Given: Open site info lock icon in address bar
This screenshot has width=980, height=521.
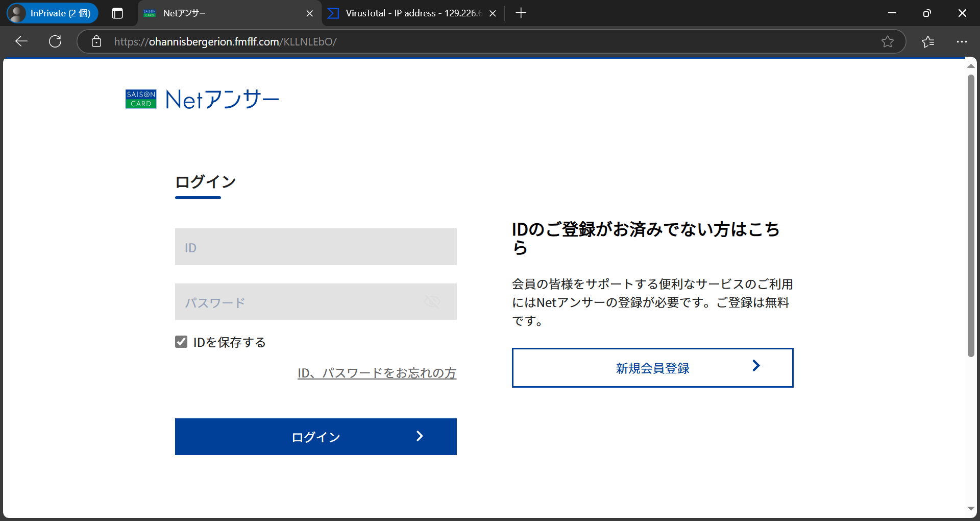Looking at the screenshot, I should (96, 41).
